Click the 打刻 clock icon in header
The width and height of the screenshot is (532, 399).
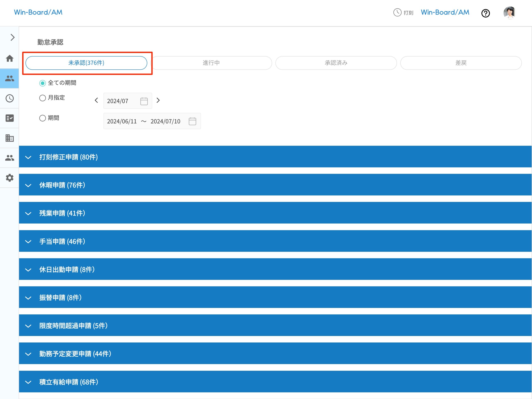click(x=397, y=12)
